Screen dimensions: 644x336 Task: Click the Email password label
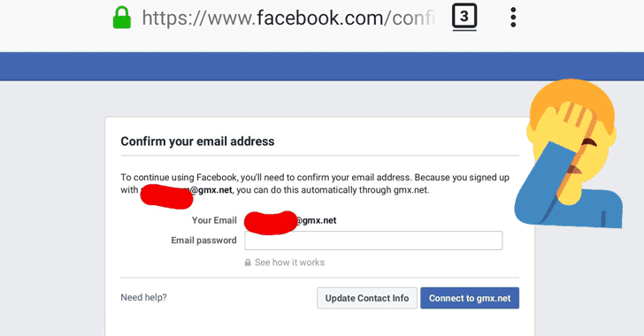(203, 241)
